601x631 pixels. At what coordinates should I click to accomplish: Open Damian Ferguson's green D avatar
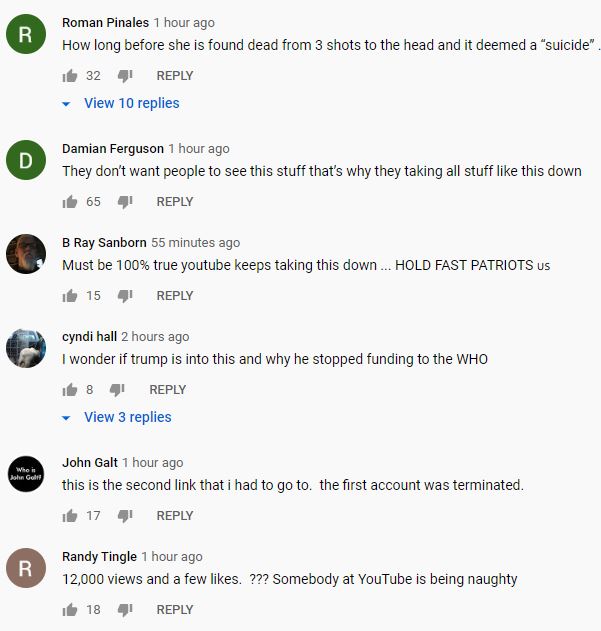(x=26, y=161)
